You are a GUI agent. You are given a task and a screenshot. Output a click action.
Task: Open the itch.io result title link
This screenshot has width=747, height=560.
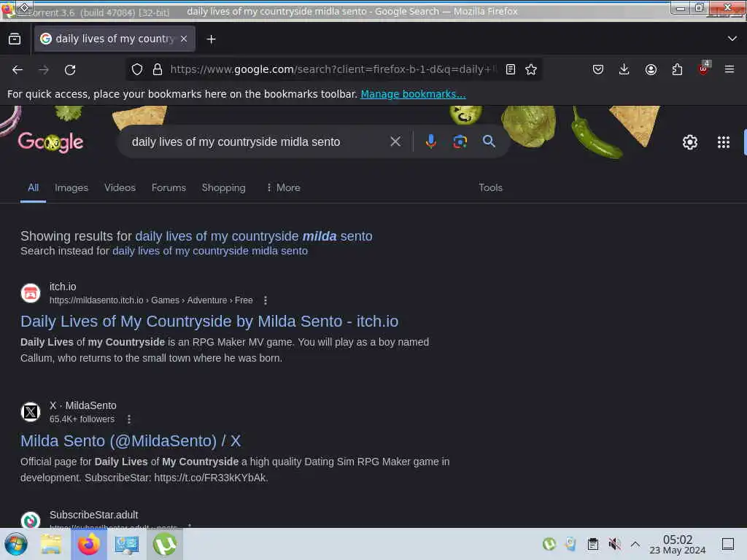(209, 322)
